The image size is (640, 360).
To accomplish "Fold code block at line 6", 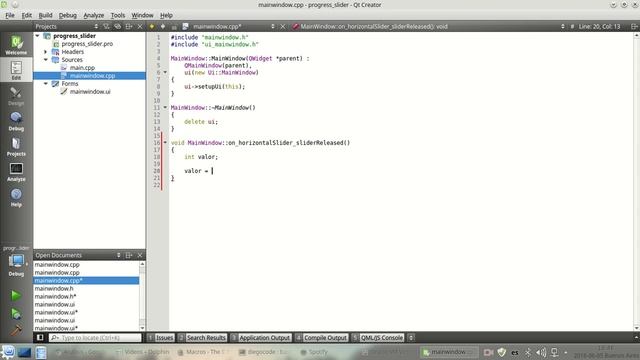I will pos(165,72).
